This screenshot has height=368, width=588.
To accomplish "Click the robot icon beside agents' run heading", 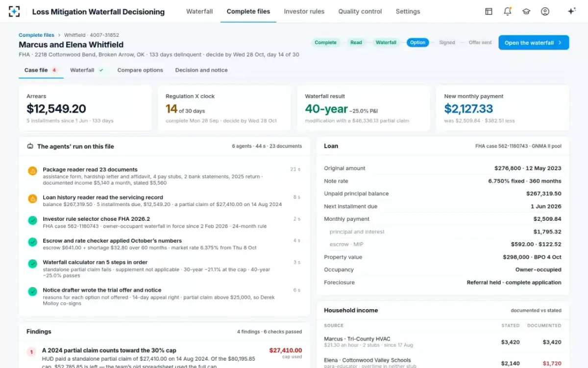I will coord(30,146).
